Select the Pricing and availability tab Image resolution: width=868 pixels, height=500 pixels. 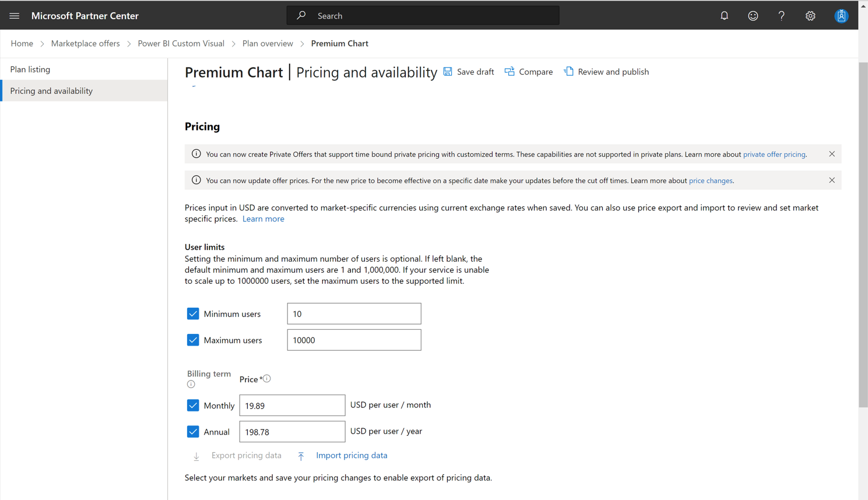click(x=84, y=91)
